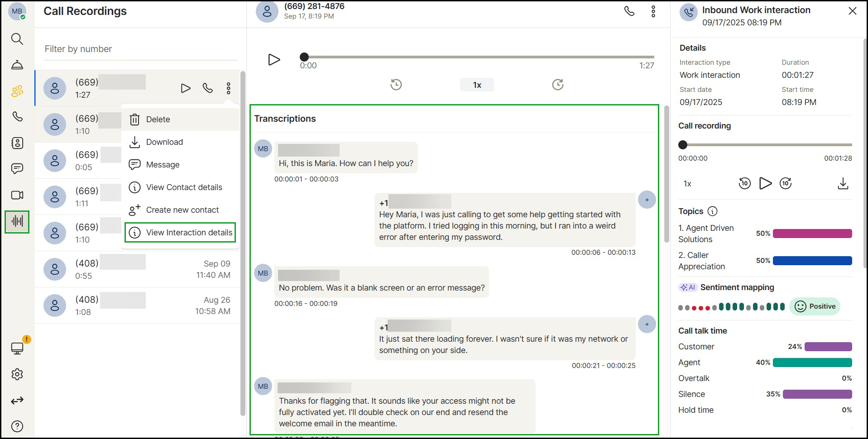Click the main playback progress slider handle
The width and height of the screenshot is (868, 439).
tap(304, 57)
